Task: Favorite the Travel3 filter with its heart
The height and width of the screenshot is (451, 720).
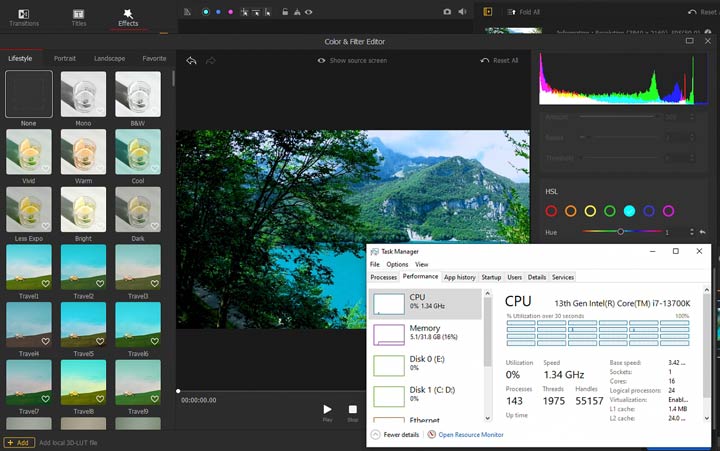Action: click(155, 283)
